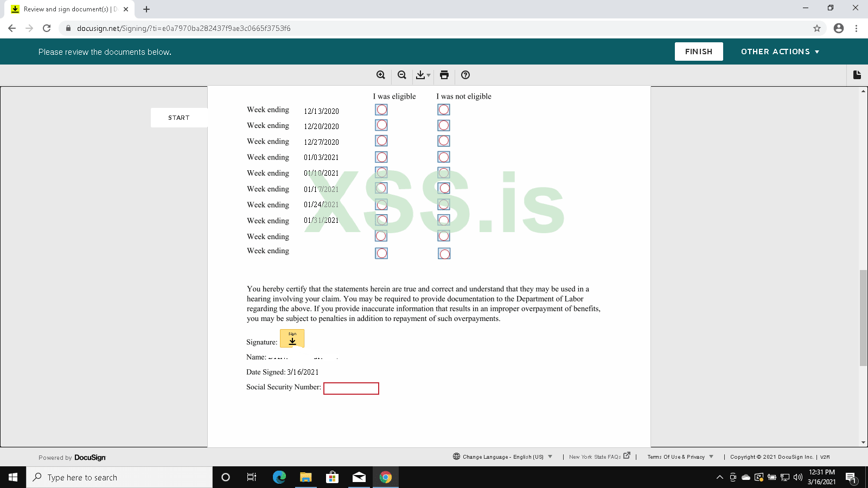The width and height of the screenshot is (868, 488).
Task: Open File Explorer from the taskbar
Action: click(306, 477)
